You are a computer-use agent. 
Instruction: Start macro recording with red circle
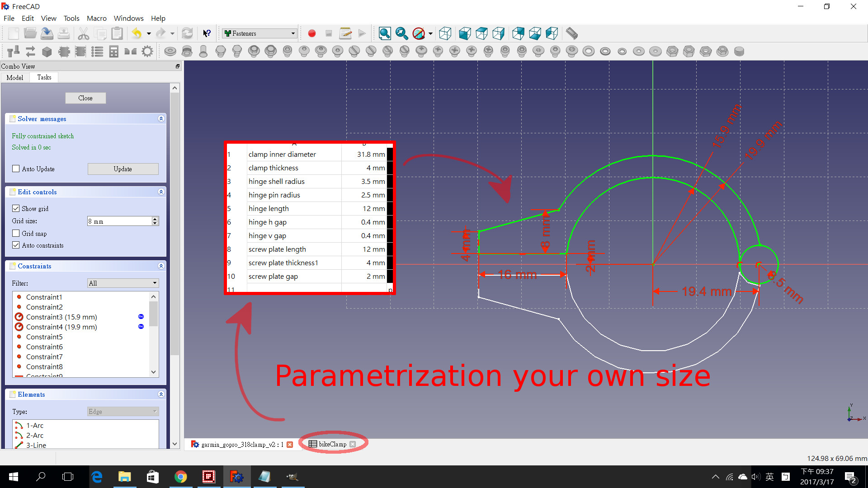click(x=311, y=33)
